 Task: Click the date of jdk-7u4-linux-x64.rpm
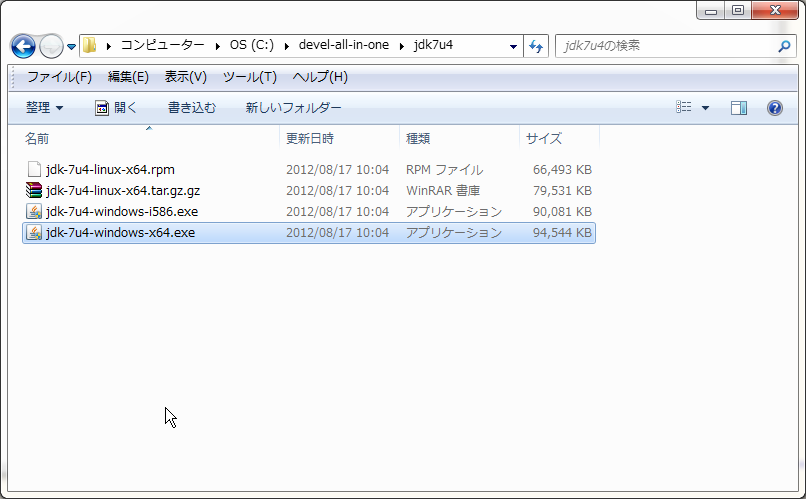[x=337, y=170]
